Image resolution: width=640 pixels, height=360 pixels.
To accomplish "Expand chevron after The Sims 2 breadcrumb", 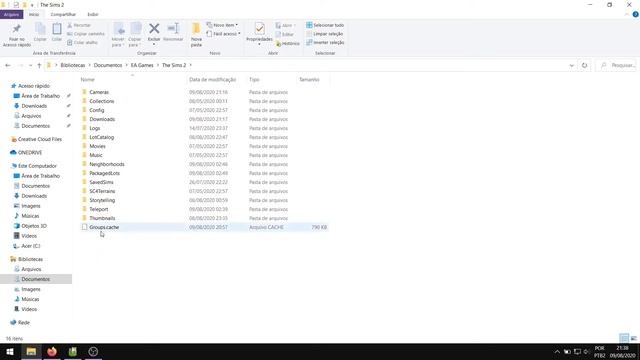I will point(190,65).
